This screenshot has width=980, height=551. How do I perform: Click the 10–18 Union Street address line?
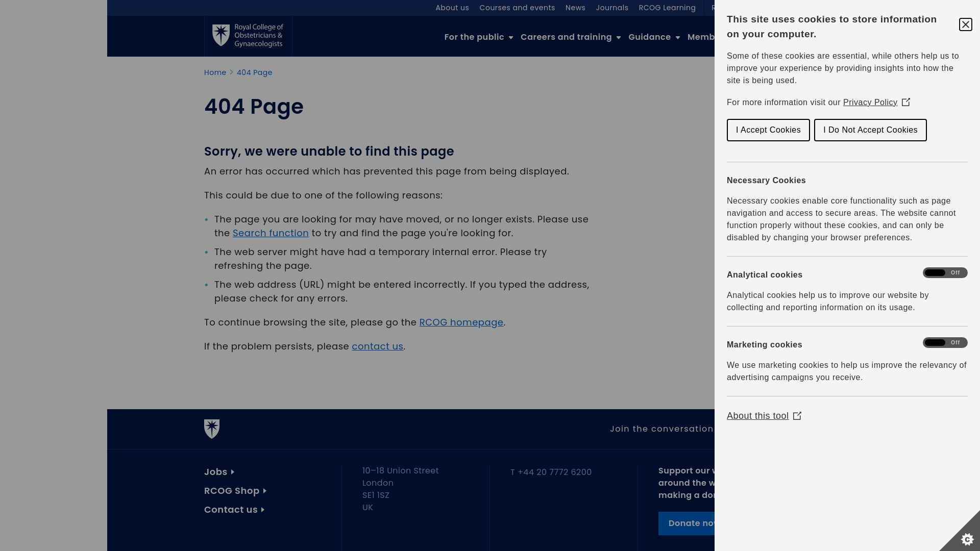tap(401, 471)
